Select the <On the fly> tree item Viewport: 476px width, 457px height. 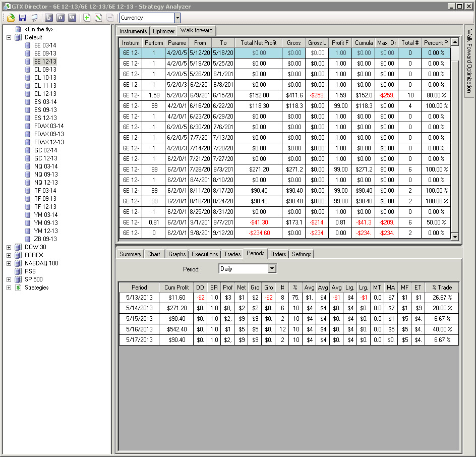[x=39, y=29]
